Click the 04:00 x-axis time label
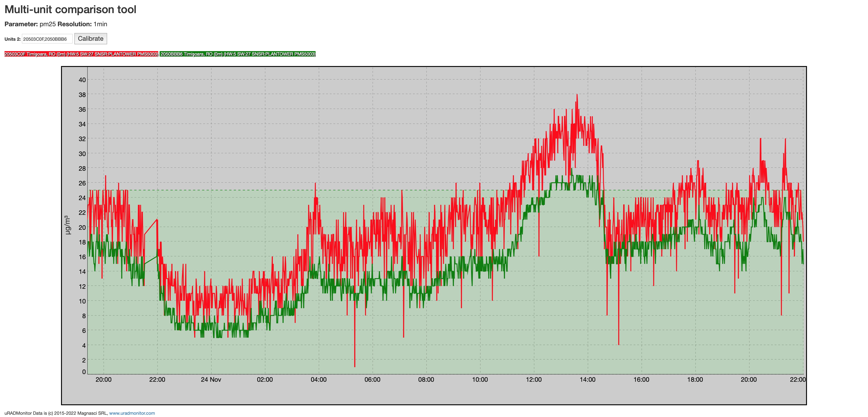The image size is (868, 417). [318, 380]
